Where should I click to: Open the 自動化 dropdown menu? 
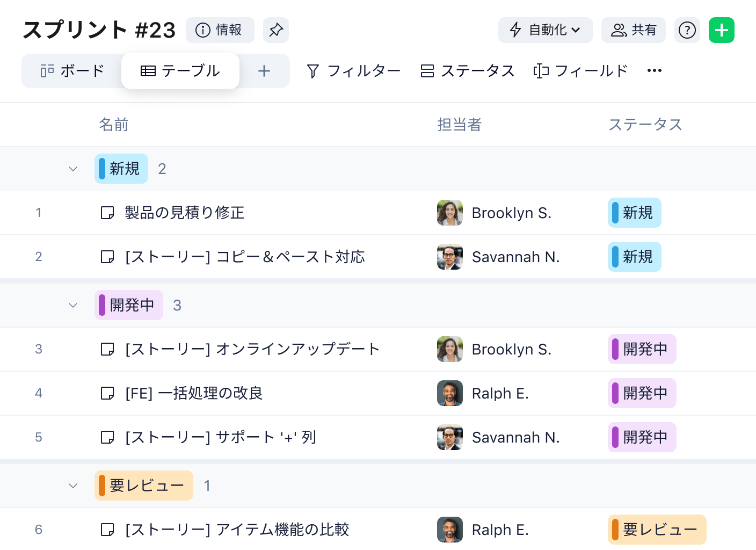[545, 30]
